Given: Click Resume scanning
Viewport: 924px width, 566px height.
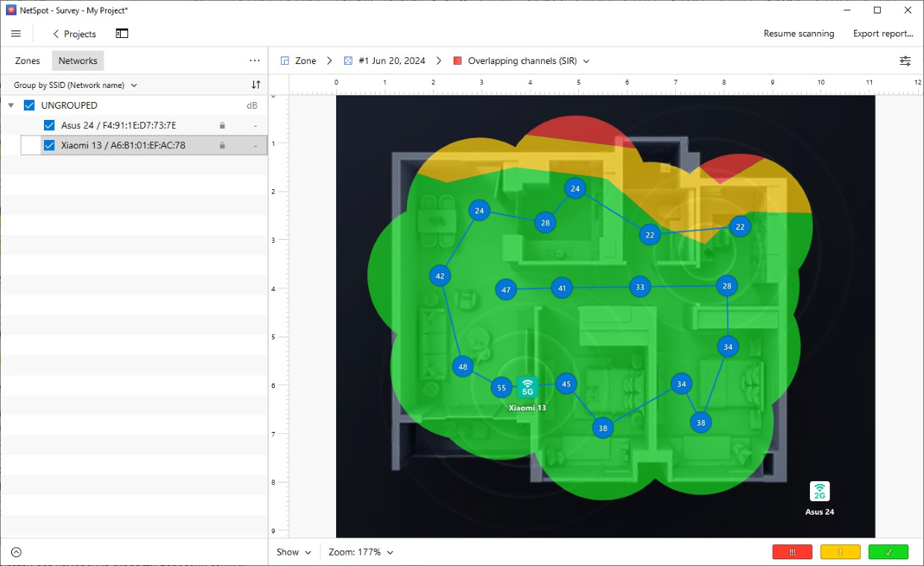Looking at the screenshot, I should (x=799, y=34).
